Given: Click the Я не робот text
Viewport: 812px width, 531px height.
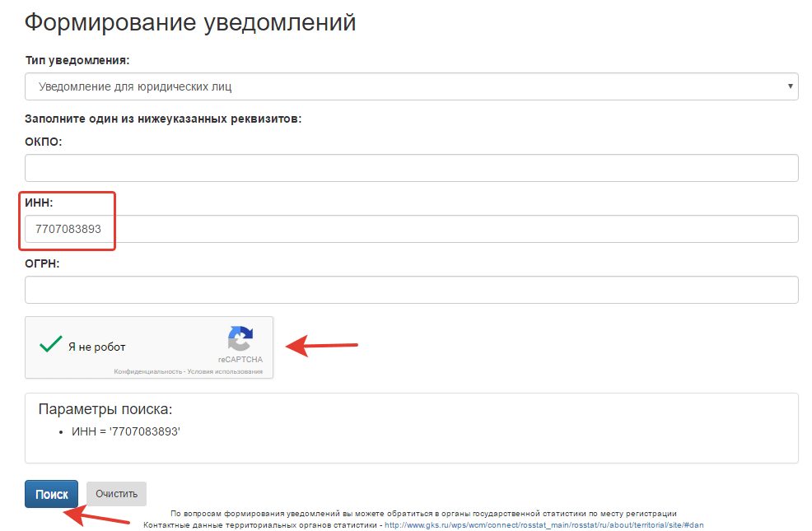Looking at the screenshot, I should (97, 347).
